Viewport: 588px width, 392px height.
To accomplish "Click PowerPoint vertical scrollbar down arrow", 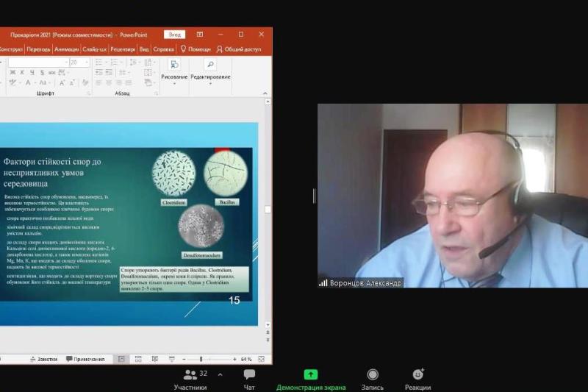I will [x=268, y=325].
